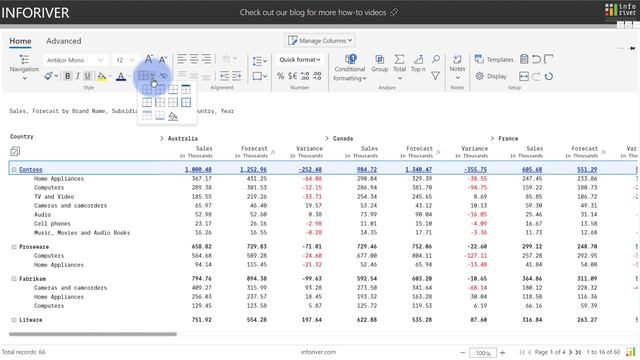
Task: Click the increase indent icon
Action: [237, 76]
